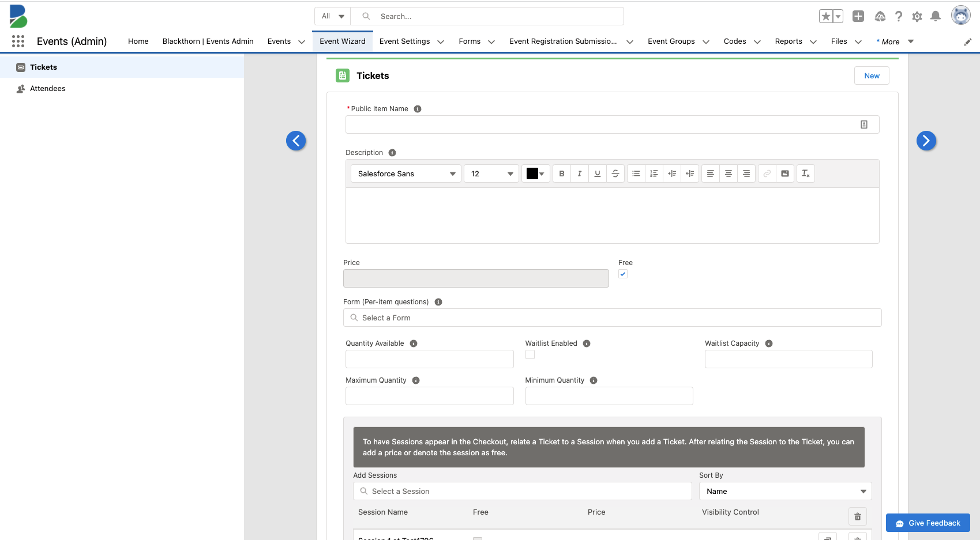Apply strikethrough formatting in Description toolbar
The width and height of the screenshot is (980, 540).
click(x=615, y=173)
